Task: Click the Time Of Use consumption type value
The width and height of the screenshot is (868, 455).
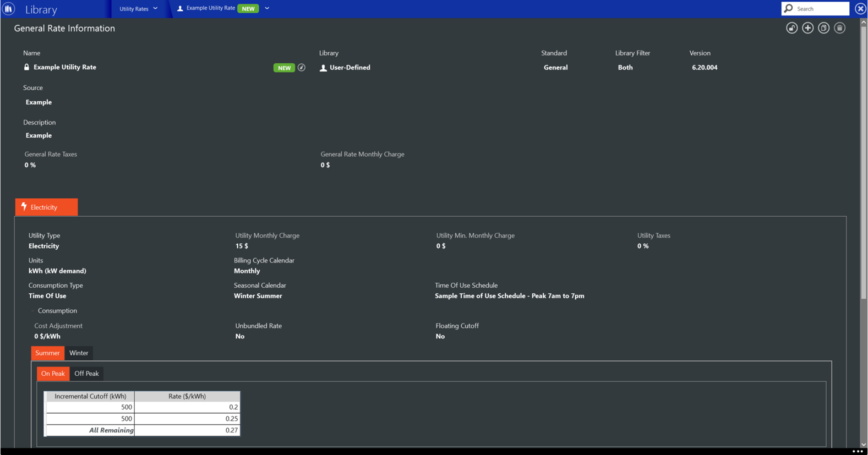Action: click(47, 296)
